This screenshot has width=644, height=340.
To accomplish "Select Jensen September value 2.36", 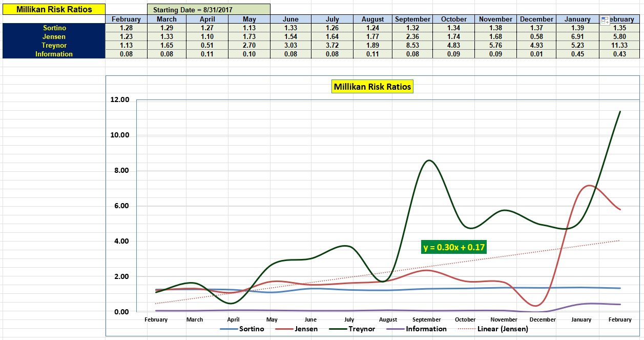I will [x=413, y=36].
